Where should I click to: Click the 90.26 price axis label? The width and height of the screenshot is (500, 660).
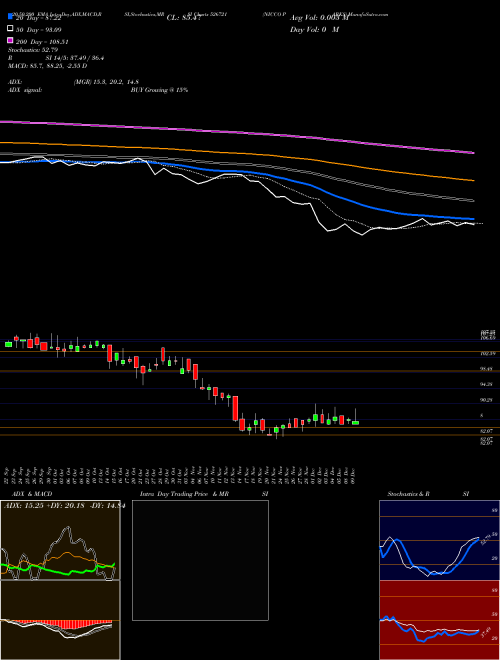487,400
